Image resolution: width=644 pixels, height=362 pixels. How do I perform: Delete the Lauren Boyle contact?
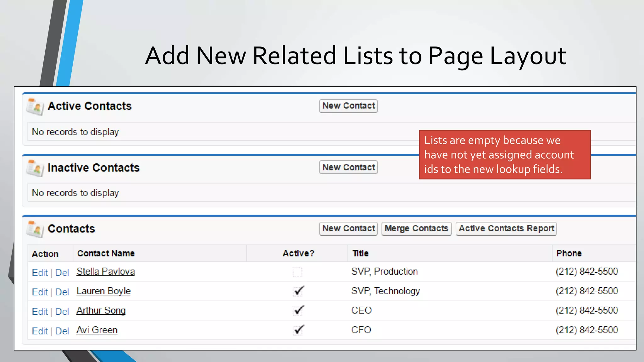62,292
